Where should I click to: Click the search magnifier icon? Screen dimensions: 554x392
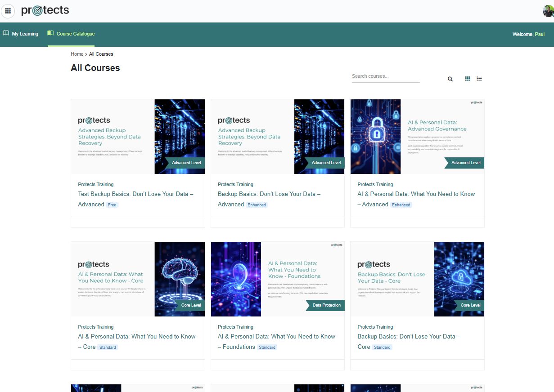(x=450, y=79)
